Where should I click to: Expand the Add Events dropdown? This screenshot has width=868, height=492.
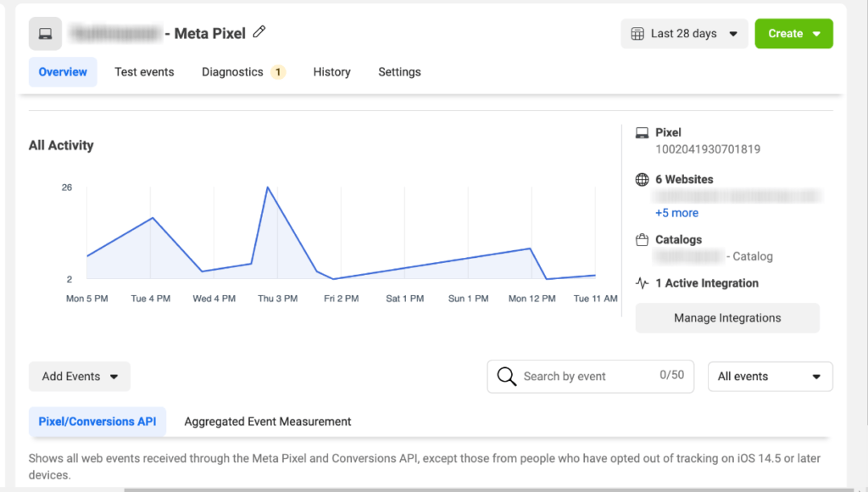(80, 377)
